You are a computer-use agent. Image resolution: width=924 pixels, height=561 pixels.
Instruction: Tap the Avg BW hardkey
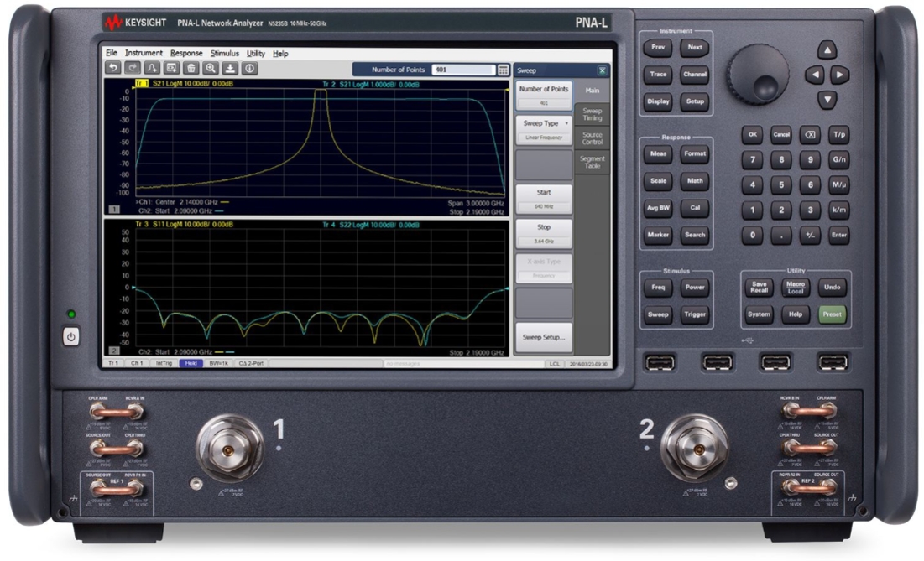(x=658, y=208)
